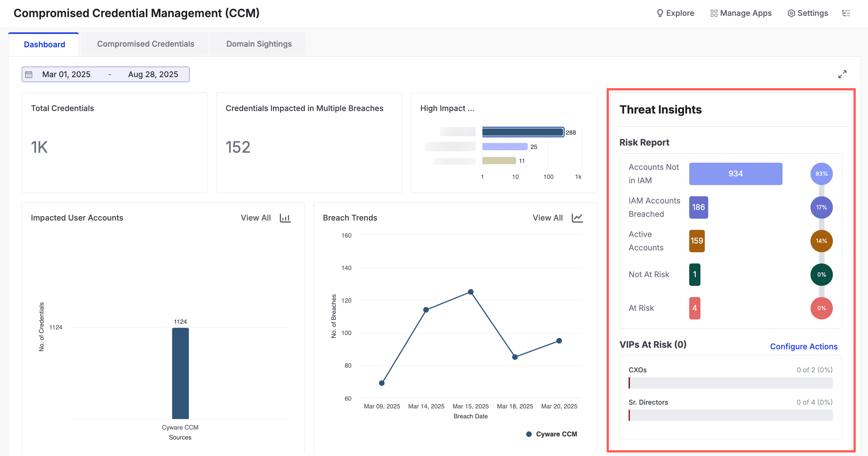This screenshot has height=456, width=868.
Task: Click line chart icon in Breach Trends
Action: [x=577, y=218]
